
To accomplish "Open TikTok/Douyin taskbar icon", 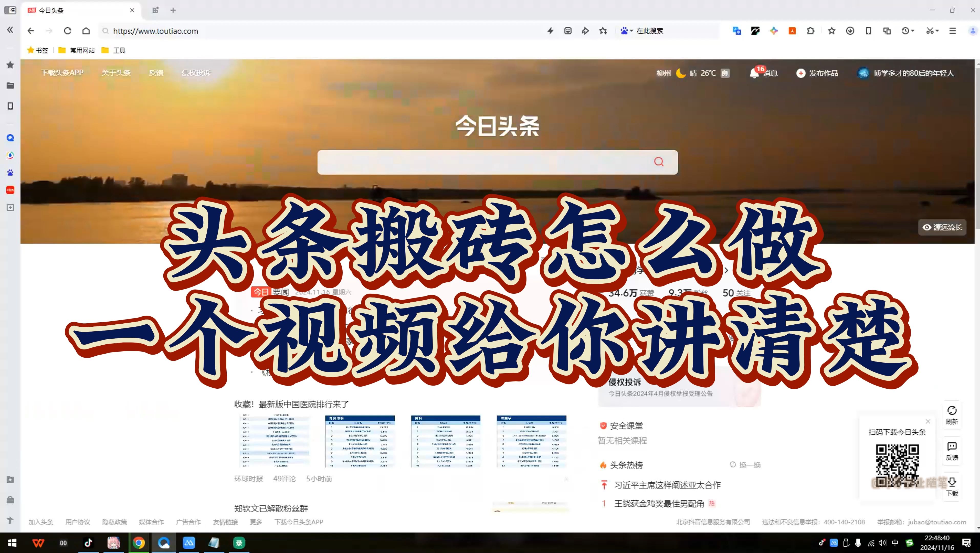I will tap(88, 543).
